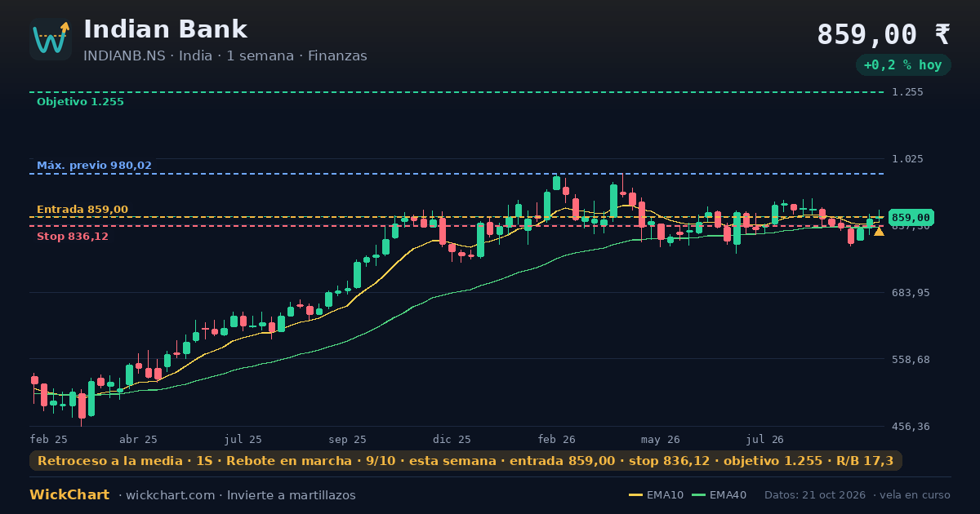Click the dic 25 date label
The width and height of the screenshot is (980, 514).
pos(452,439)
